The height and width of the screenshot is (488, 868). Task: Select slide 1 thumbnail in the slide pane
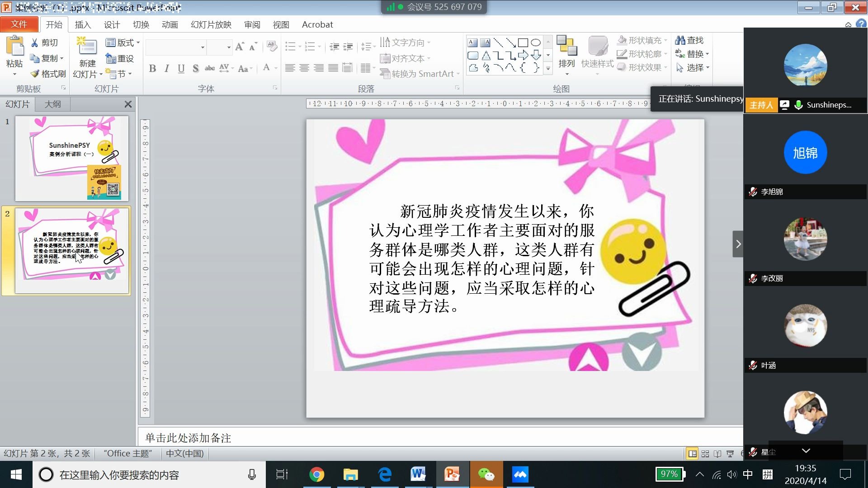click(x=71, y=158)
